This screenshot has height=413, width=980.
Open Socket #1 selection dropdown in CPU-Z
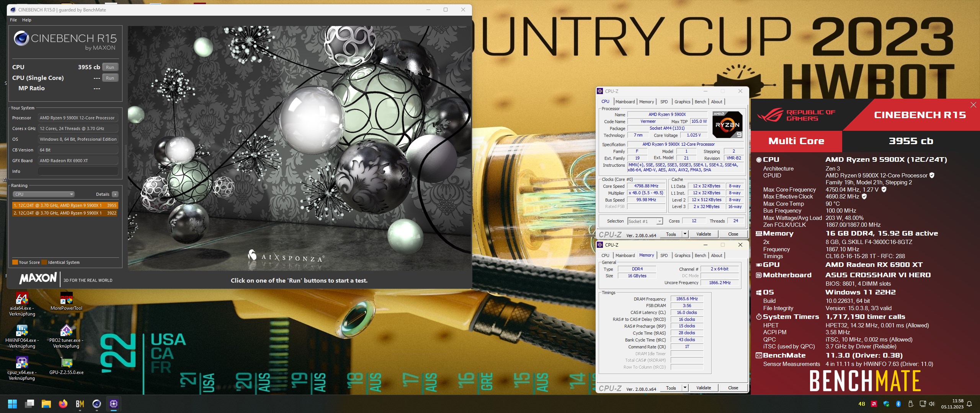tap(645, 221)
